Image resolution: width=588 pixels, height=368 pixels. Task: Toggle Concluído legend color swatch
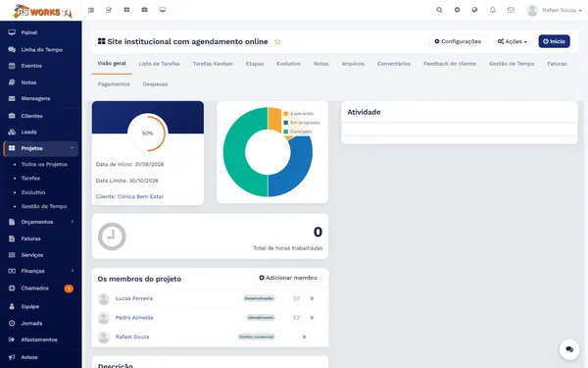pos(286,131)
